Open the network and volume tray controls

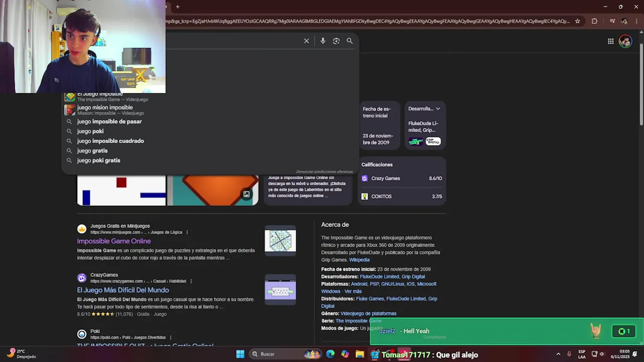tap(598, 354)
